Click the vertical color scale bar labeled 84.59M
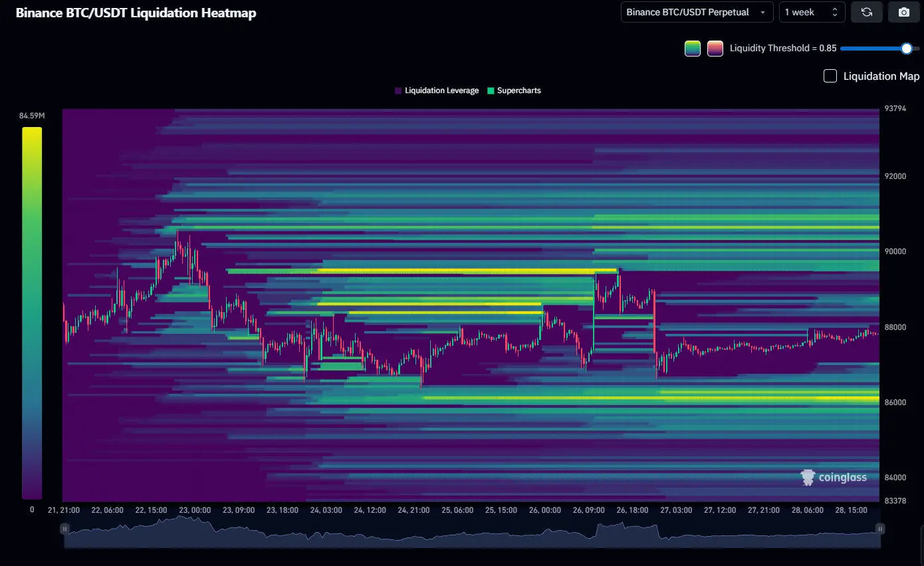The height and width of the screenshot is (566, 924). point(32,313)
